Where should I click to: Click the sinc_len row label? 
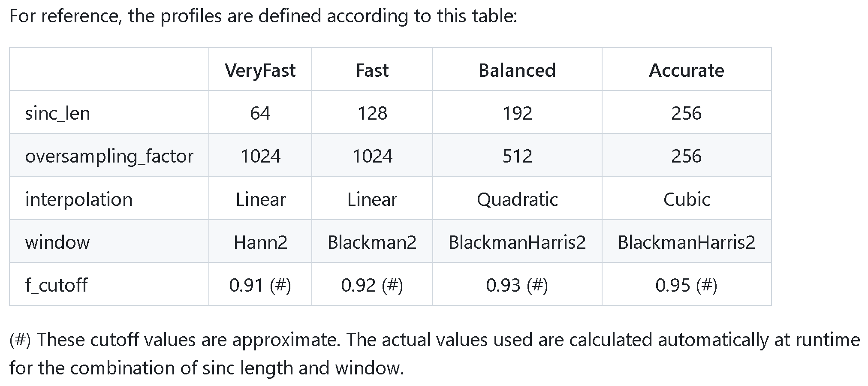tap(57, 113)
